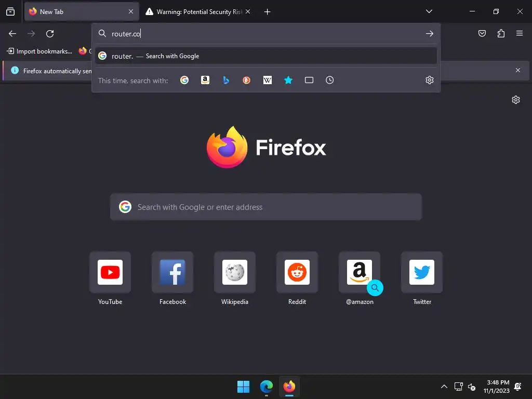Search open tabs with tabs icon
Viewport: 532px width, 399px height.
(309, 80)
